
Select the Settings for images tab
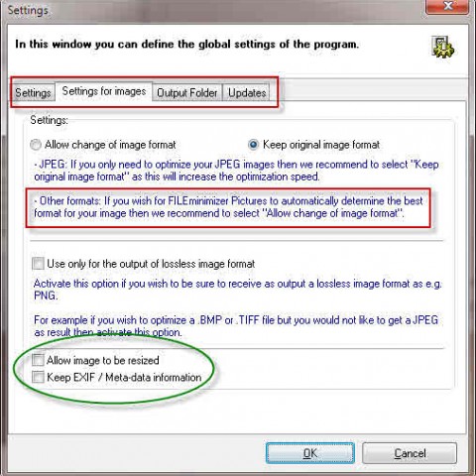[104, 91]
